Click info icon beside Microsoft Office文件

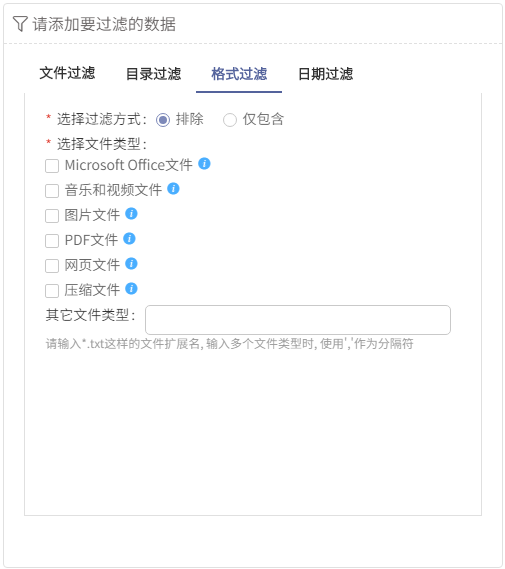click(x=204, y=164)
